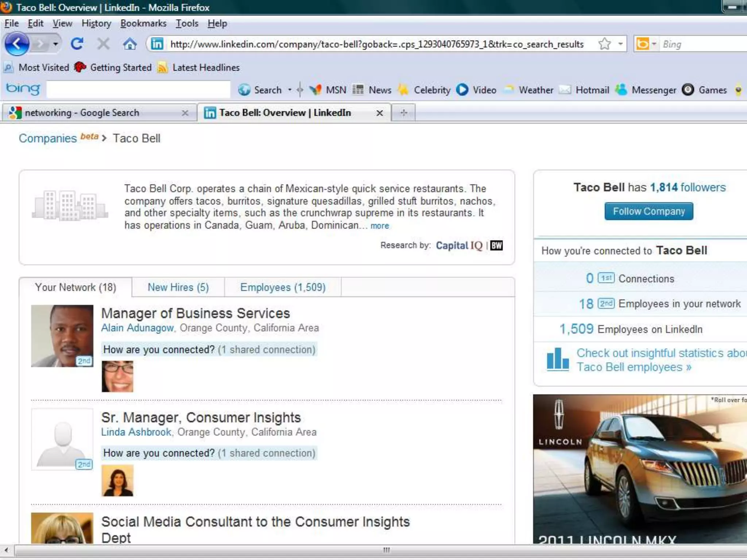Open Messenger on the Bing toolbar
The image size is (747, 560).
pyautogui.click(x=645, y=90)
